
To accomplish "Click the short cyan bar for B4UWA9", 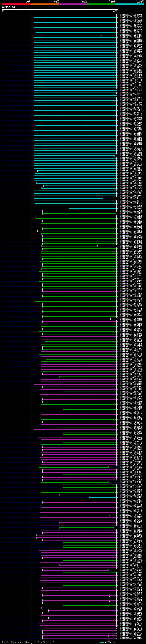I will (x=93, y=208).
